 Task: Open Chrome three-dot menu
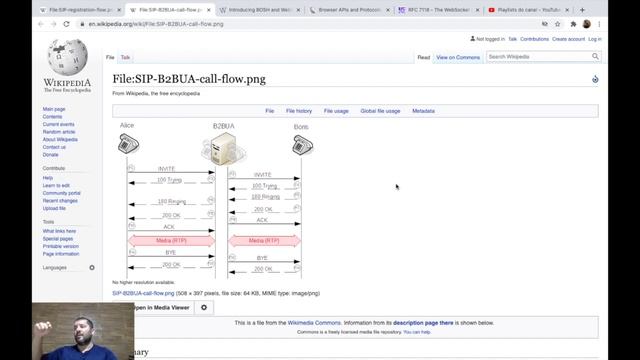pos(599,24)
